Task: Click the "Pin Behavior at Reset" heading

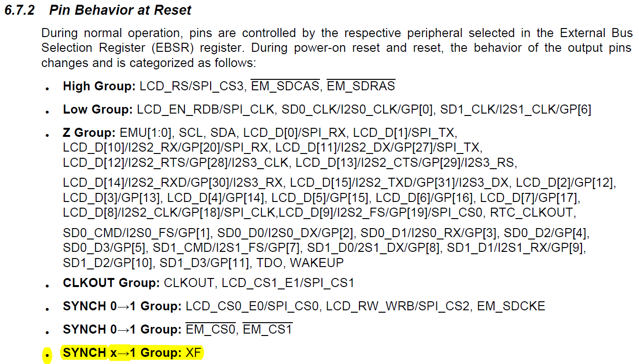Action: [x=120, y=10]
